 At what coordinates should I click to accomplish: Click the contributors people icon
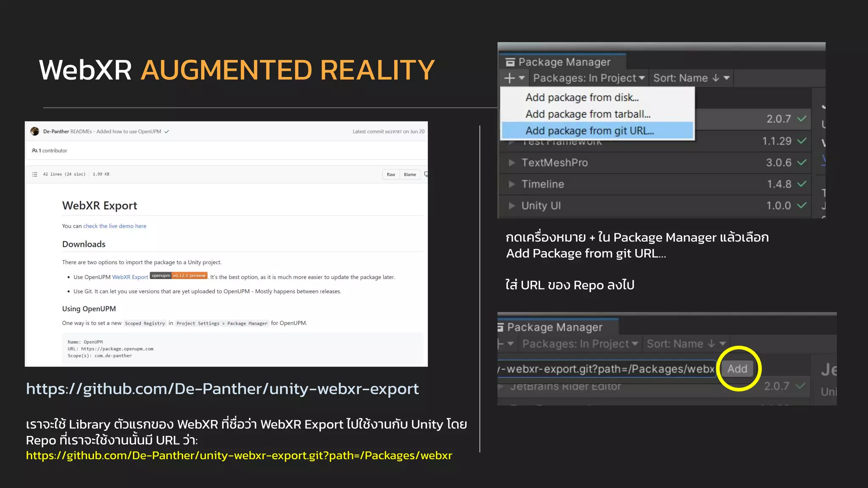pyautogui.click(x=34, y=151)
